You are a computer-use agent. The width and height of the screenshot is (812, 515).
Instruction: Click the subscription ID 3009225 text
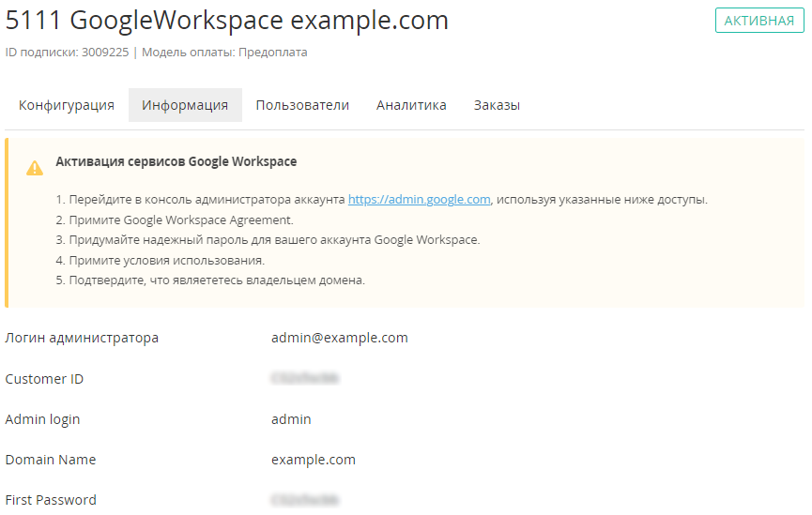tap(67, 53)
